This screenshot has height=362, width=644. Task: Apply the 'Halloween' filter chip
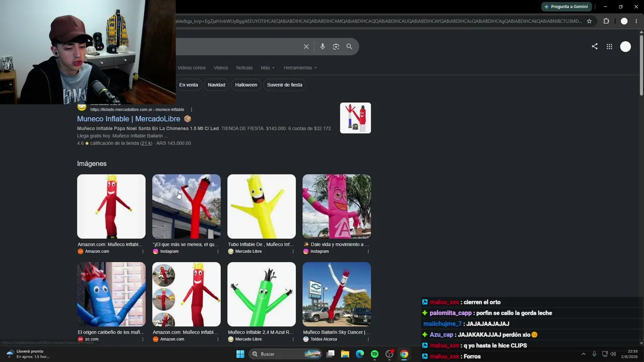(x=246, y=85)
